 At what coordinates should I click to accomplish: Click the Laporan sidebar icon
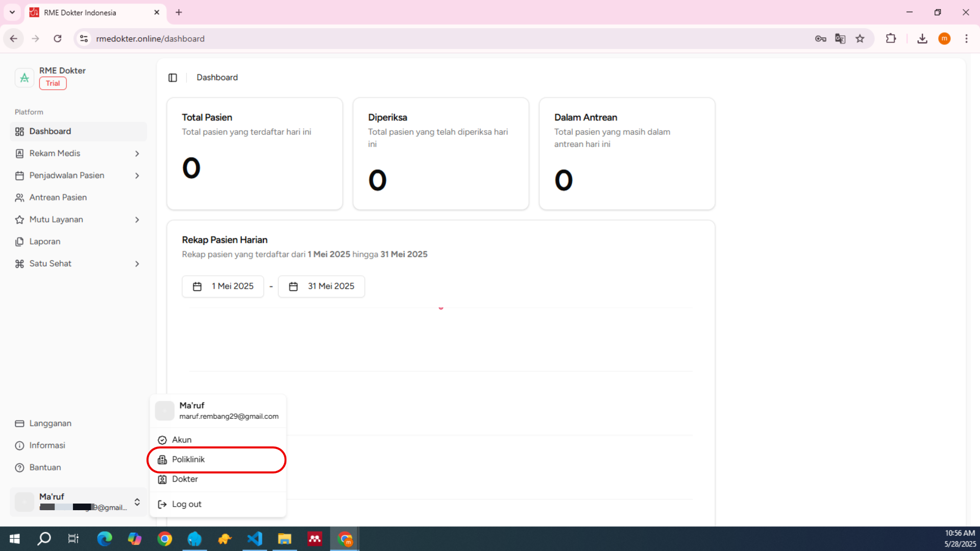pos(19,242)
